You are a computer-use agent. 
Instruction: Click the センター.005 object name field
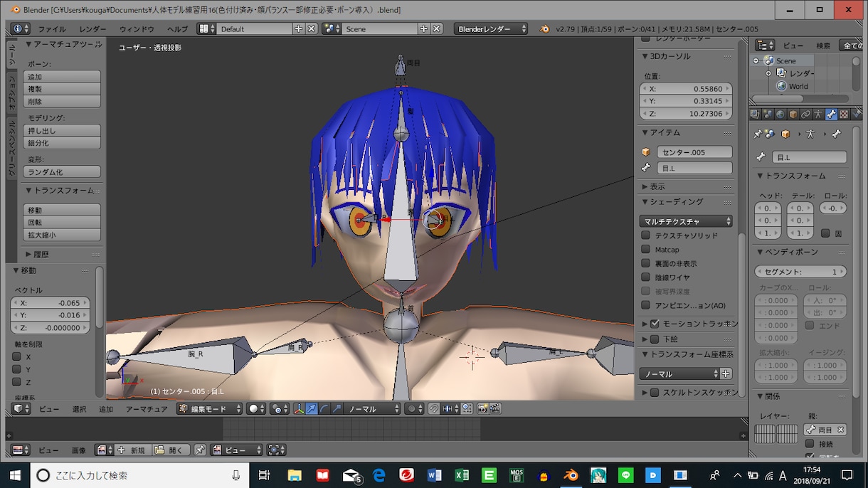tap(694, 152)
